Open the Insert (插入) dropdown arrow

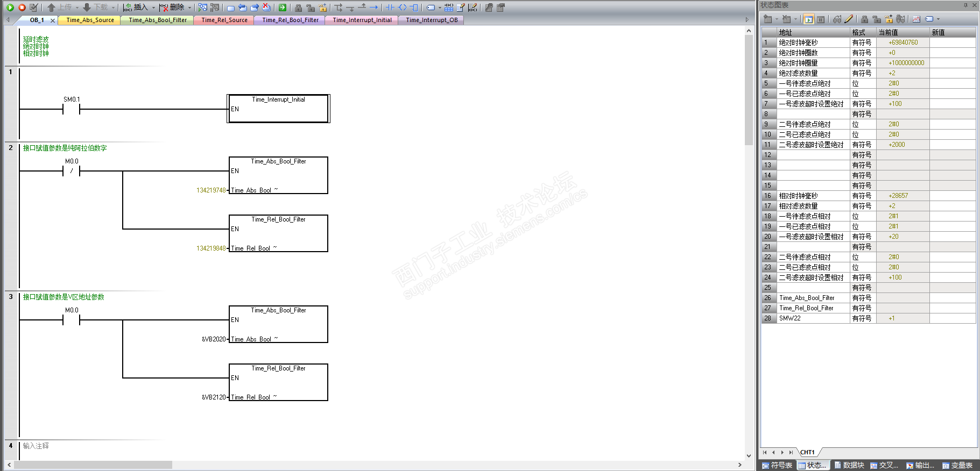[153, 8]
